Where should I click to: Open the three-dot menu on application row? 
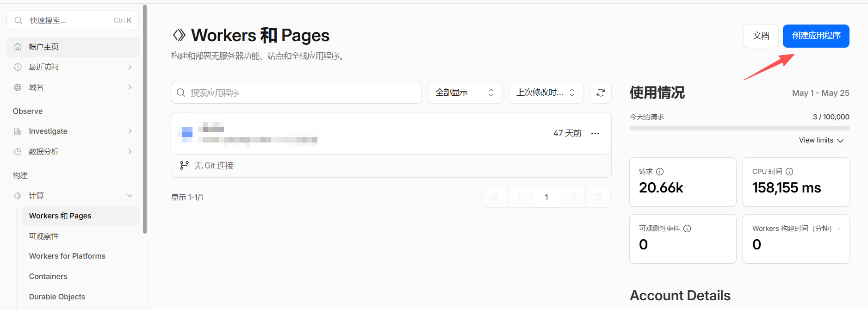595,134
